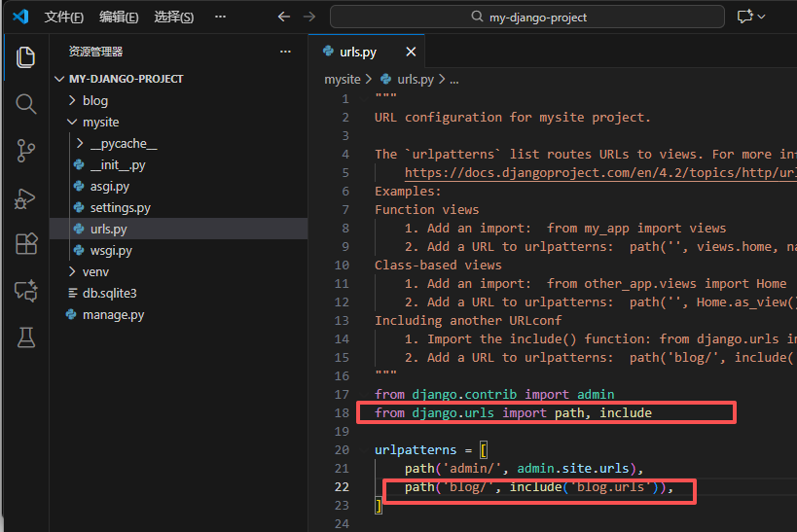Collapse the mysite folder

tap(100, 123)
